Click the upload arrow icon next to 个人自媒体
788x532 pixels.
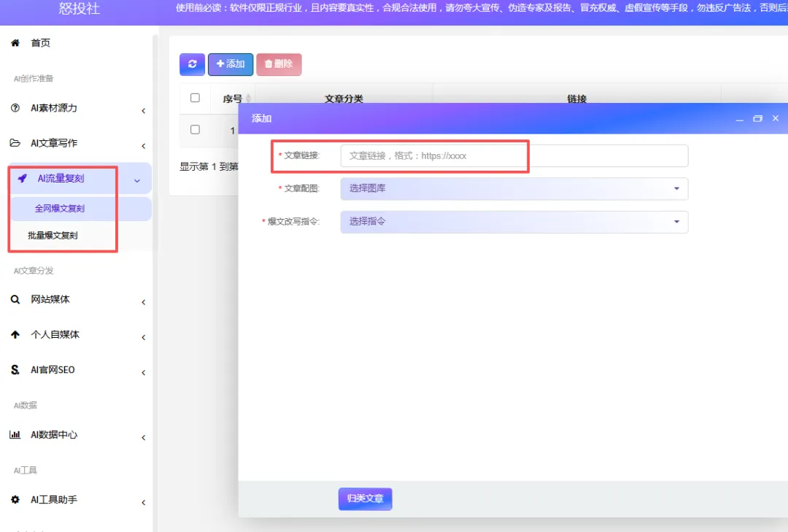click(16, 334)
